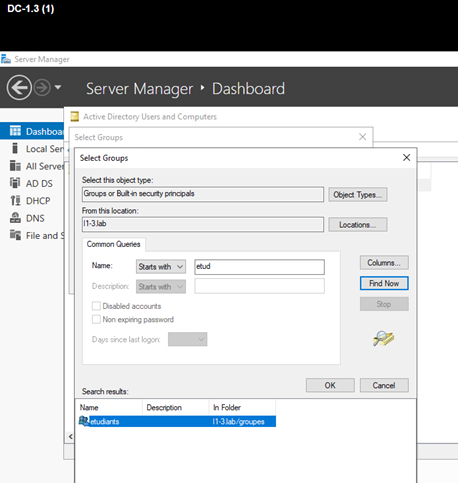Open Local Server icon in the sidebar
Screen dimensions: 458x483
coord(15,148)
